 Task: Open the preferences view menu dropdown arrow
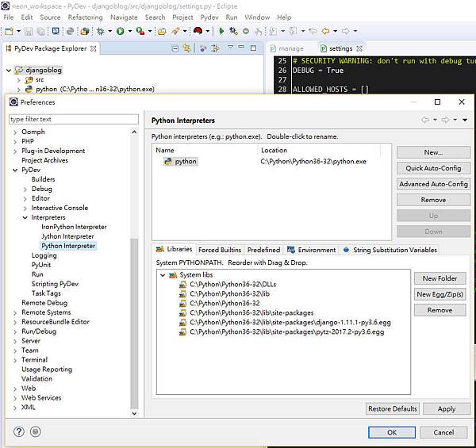(x=465, y=120)
